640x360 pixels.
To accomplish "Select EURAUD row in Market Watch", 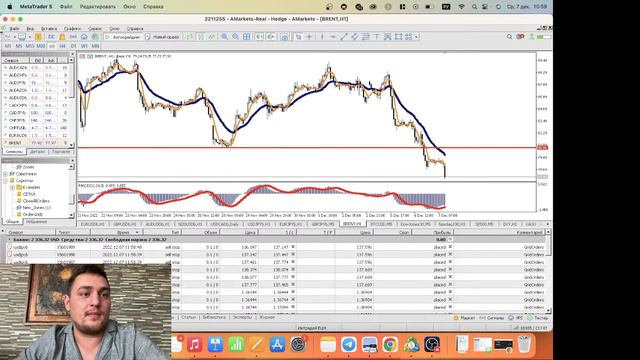I will 36,135.
